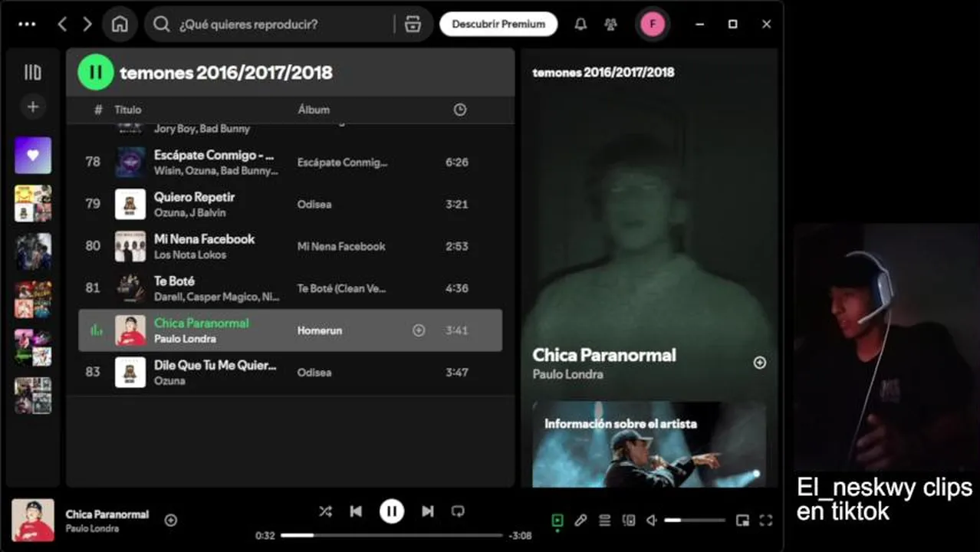The image size is (980, 552).
Task: Open the connect to device icon
Action: [629, 521]
